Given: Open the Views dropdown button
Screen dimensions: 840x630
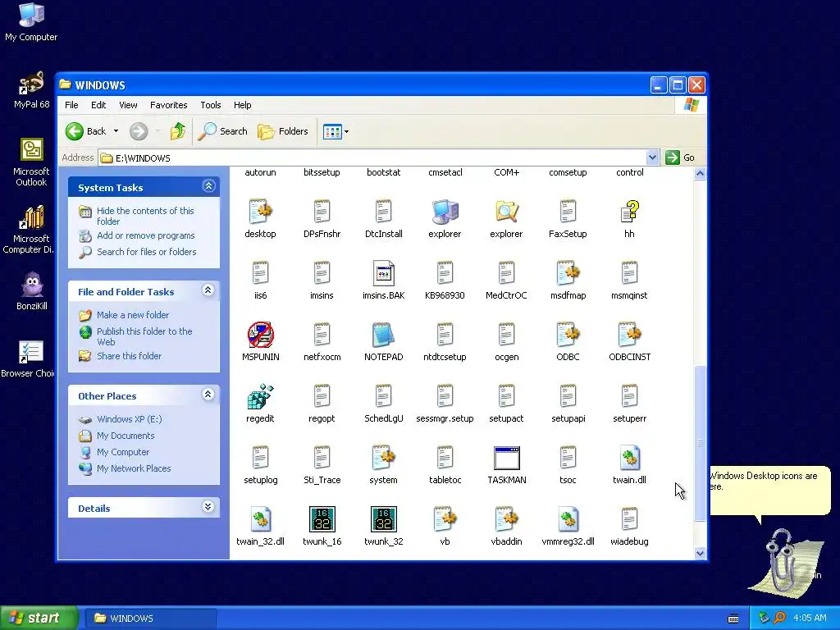Looking at the screenshot, I should pos(336,131).
